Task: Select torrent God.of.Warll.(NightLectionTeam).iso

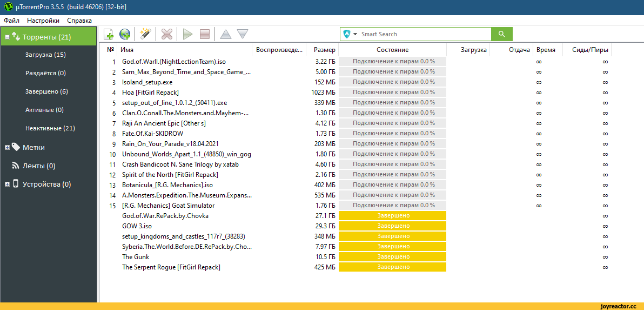Action: pos(174,62)
